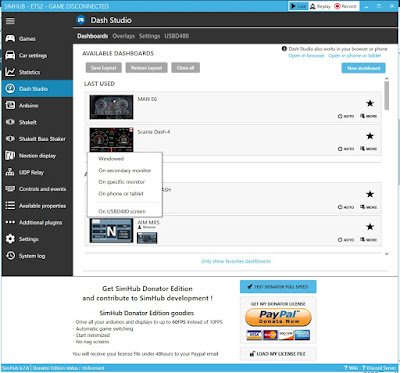Click PayPal Donate Now button
The image size is (400, 373).
(278, 317)
